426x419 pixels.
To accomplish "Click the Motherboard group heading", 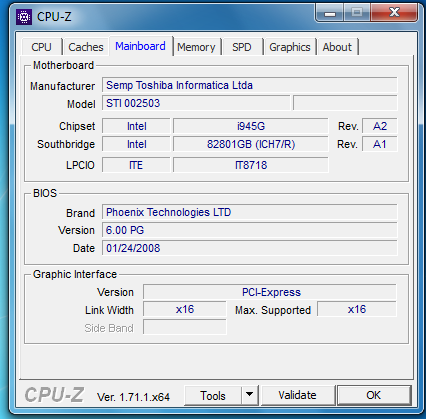I will click(x=63, y=65).
